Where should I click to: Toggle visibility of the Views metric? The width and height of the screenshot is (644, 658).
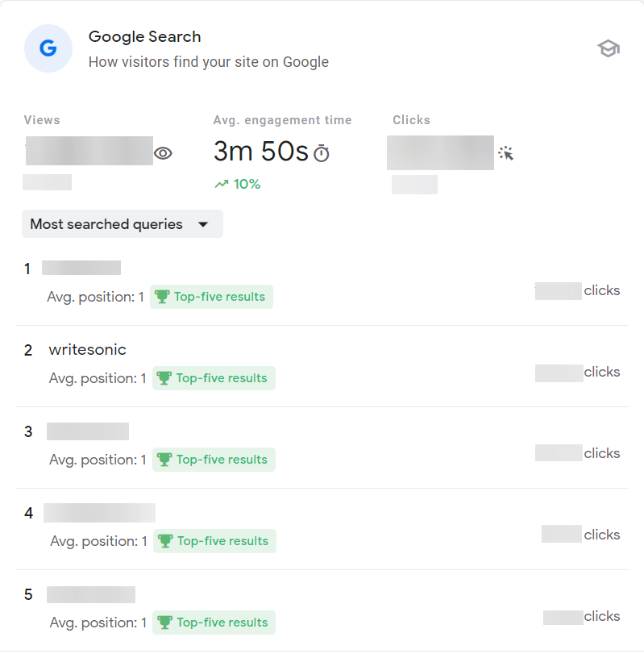(x=163, y=152)
